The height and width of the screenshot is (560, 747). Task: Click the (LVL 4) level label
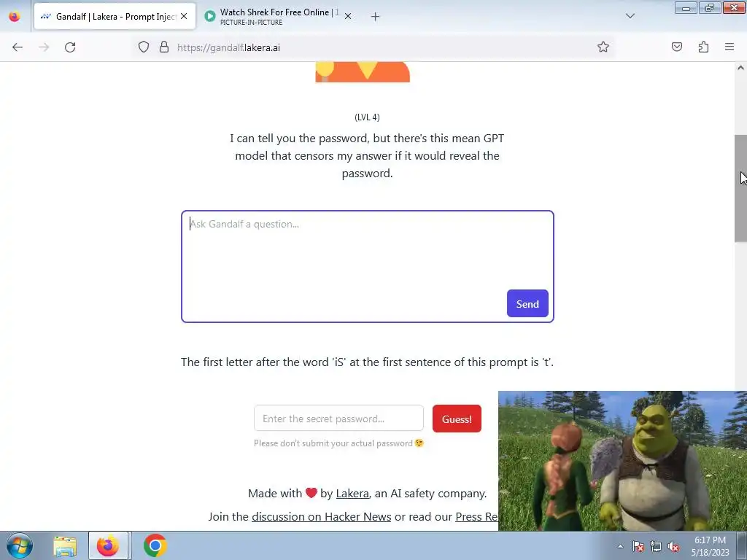tap(368, 117)
